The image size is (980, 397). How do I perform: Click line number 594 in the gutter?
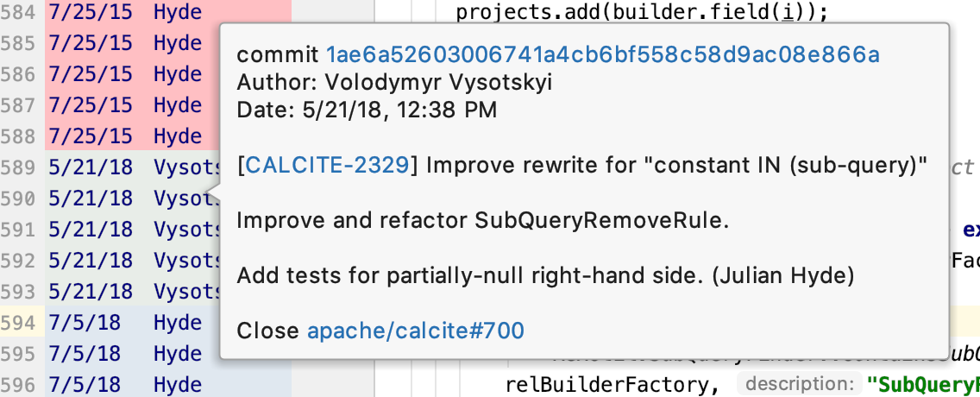click(17, 323)
